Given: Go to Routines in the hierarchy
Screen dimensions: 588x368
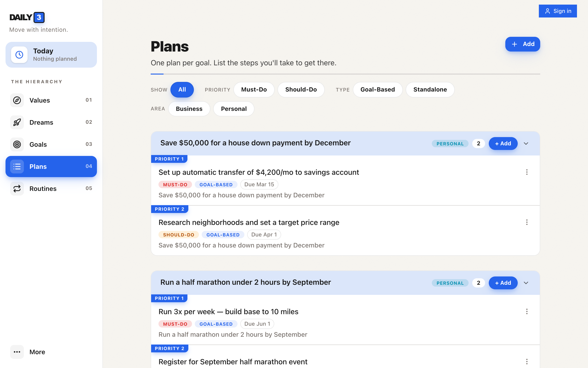Looking at the screenshot, I should tap(51, 189).
